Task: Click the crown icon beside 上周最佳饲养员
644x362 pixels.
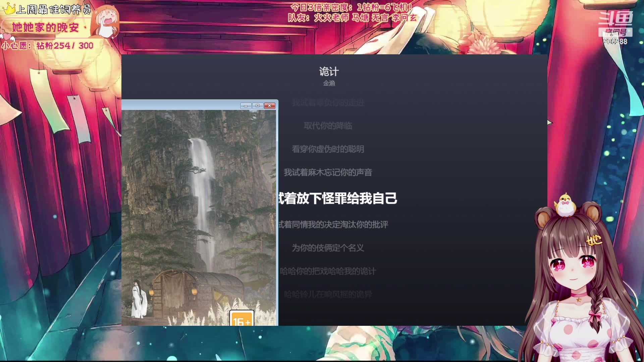Action: coord(9,9)
